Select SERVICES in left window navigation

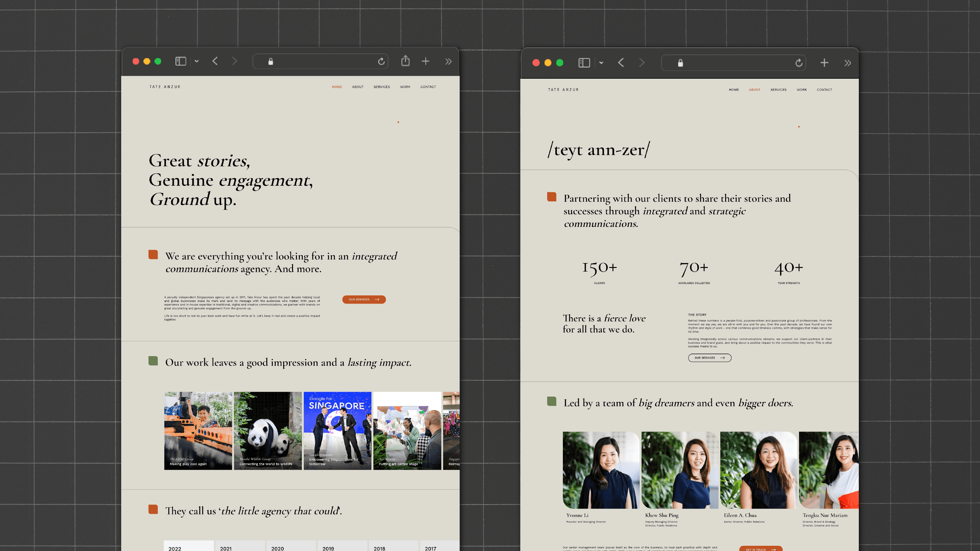click(x=382, y=87)
